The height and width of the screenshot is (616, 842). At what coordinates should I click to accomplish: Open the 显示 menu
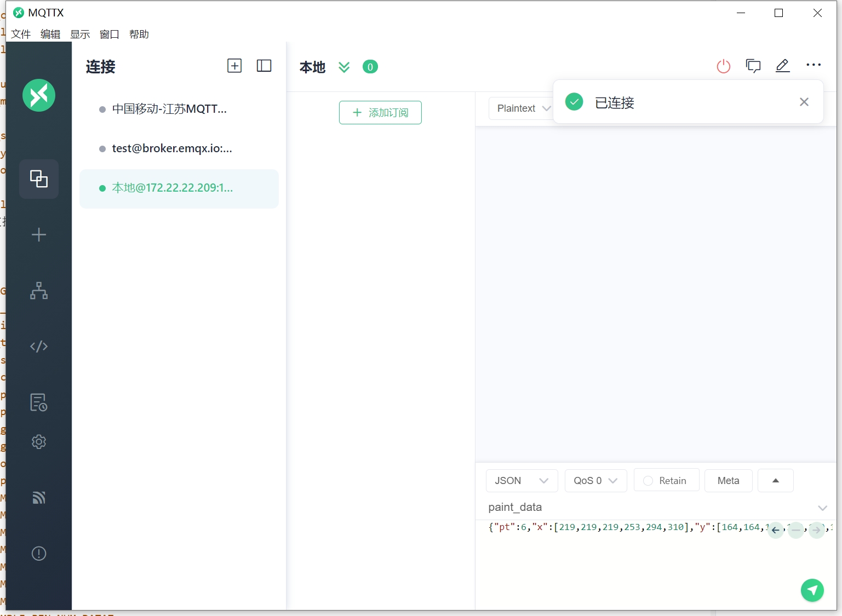pos(80,34)
